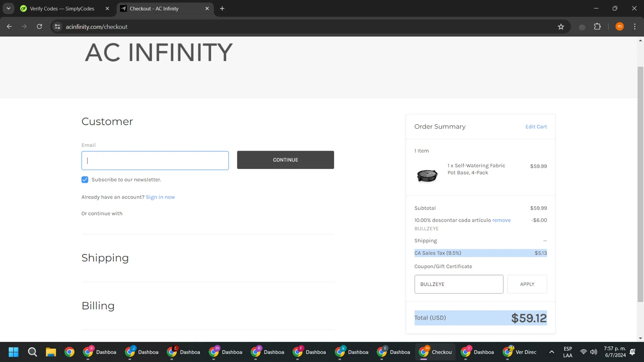
Task: Click Edit Cart link
Action: click(536, 127)
